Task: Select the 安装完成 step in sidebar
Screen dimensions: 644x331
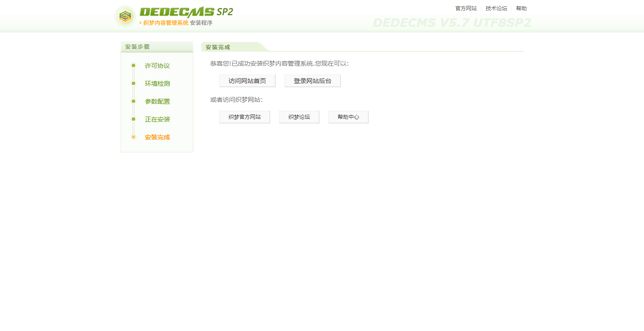Action: [157, 137]
